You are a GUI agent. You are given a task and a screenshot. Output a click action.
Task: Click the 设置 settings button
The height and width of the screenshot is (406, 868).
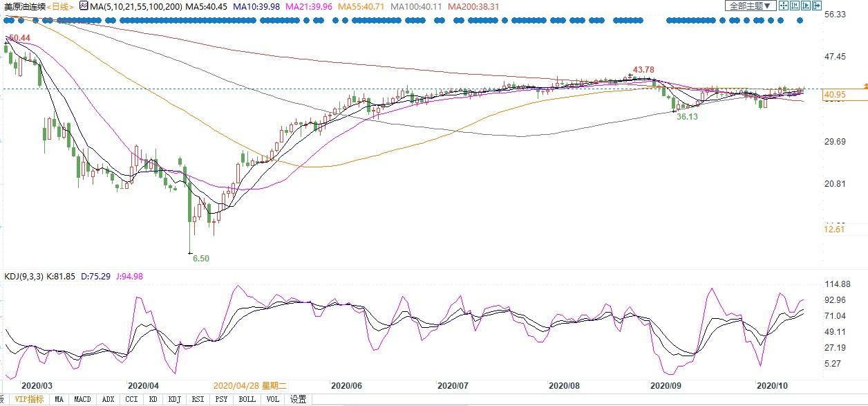point(298,399)
